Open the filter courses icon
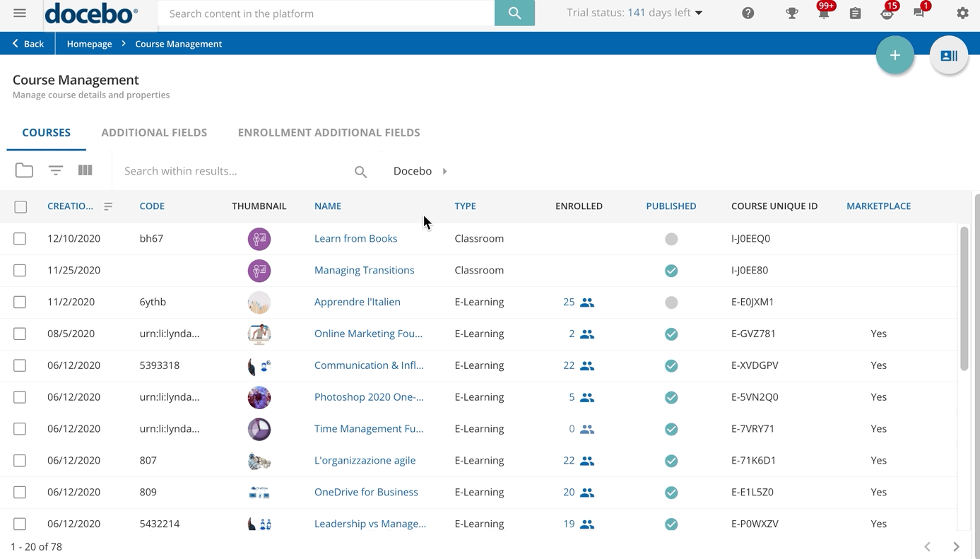The height and width of the screenshot is (559, 980). [x=55, y=170]
